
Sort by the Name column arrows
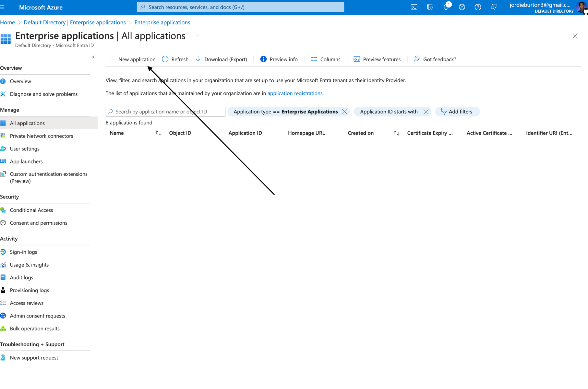click(x=158, y=133)
